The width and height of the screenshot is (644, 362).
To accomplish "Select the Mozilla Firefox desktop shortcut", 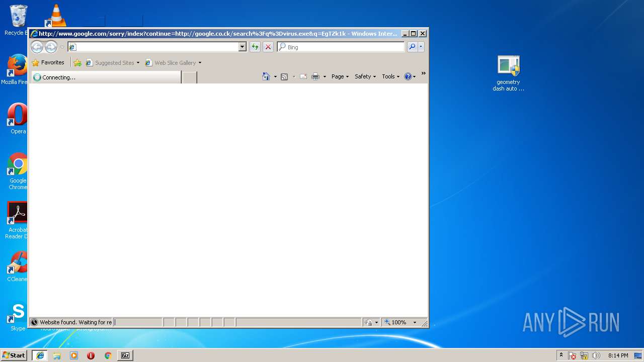I will coord(17,69).
